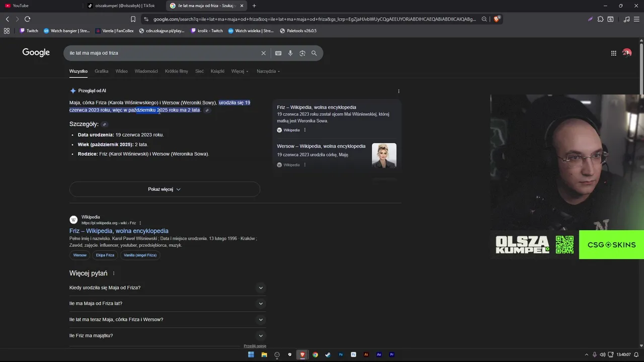The height and width of the screenshot is (362, 644).
Task: Click the browser back arrow
Action: pyautogui.click(x=7, y=19)
